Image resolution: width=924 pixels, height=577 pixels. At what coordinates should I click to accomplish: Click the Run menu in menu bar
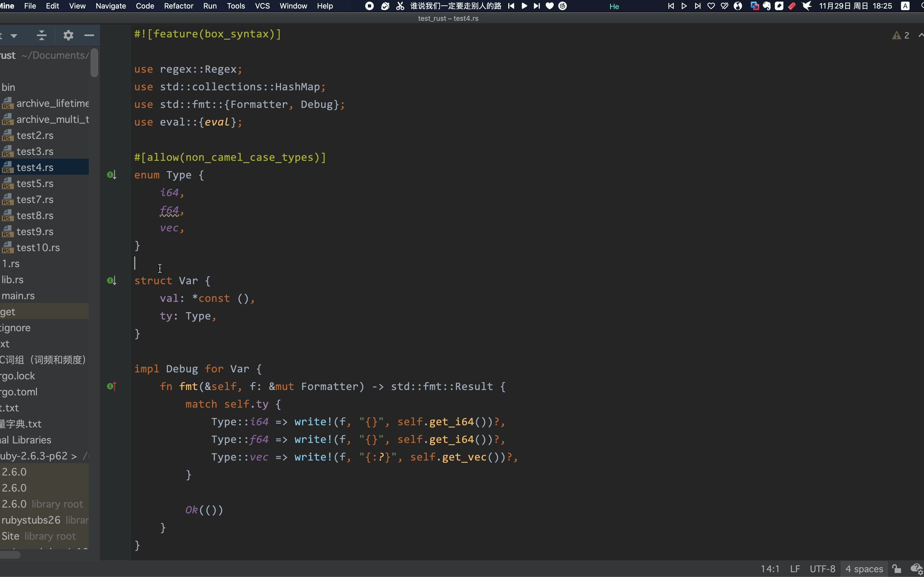pos(210,6)
